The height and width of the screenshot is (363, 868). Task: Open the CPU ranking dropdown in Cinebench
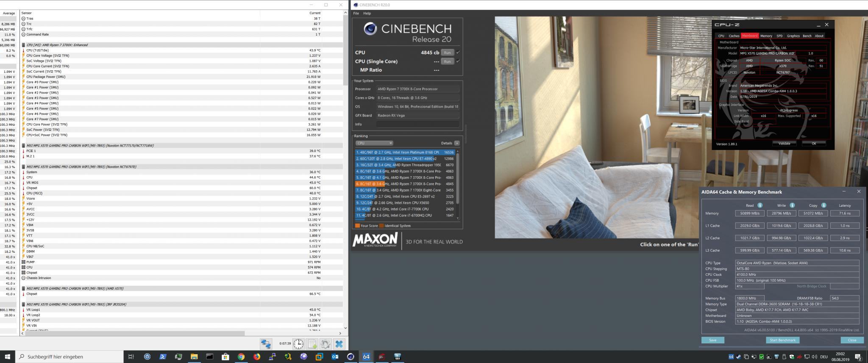click(x=374, y=143)
